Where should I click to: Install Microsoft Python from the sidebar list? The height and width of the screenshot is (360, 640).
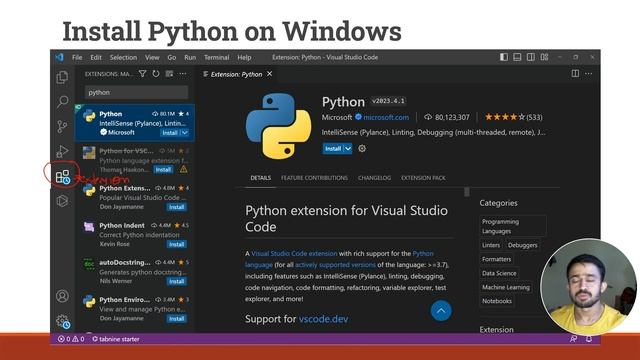click(x=170, y=133)
